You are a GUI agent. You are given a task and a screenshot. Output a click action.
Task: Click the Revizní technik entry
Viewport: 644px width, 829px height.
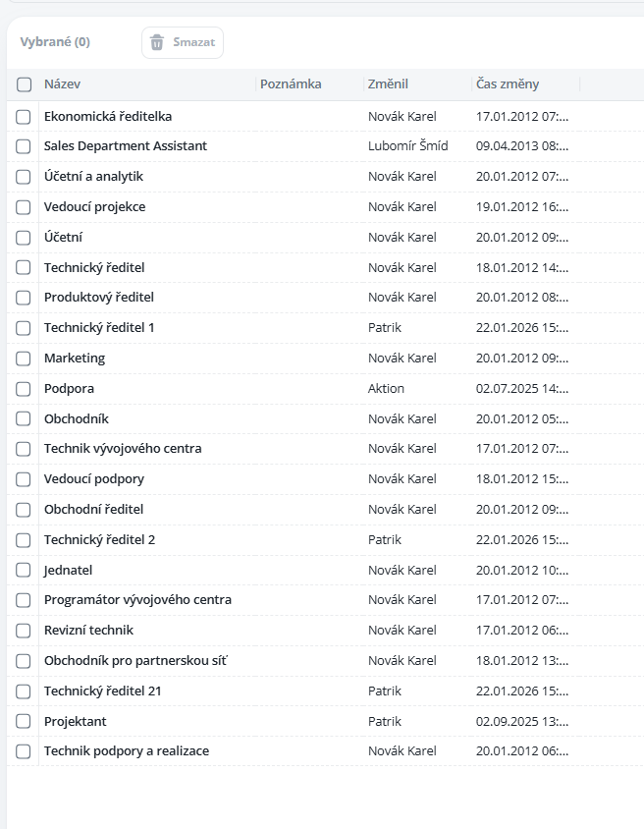coord(88,631)
